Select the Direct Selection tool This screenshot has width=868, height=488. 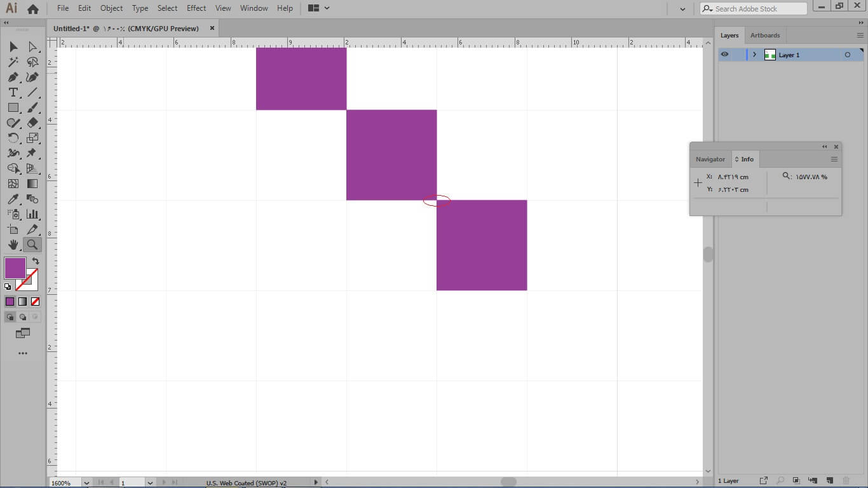click(x=32, y=46)
